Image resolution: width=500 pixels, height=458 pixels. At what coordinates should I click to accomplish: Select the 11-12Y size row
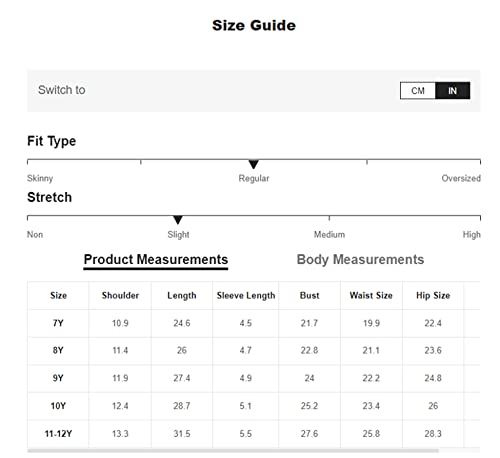[254, 434]
